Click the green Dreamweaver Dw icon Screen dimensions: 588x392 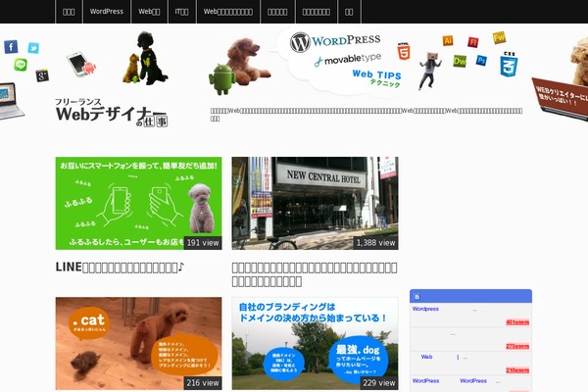tap(460, 61)
